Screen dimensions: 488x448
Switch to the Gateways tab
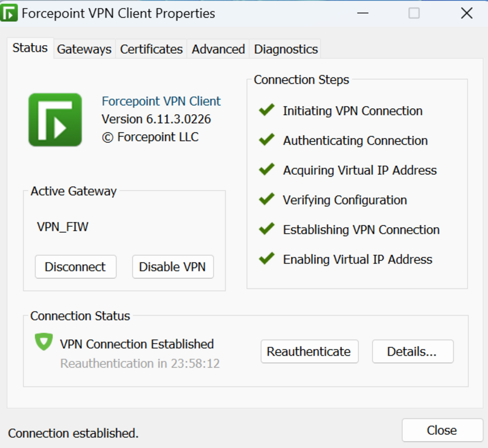pos(84,49)
